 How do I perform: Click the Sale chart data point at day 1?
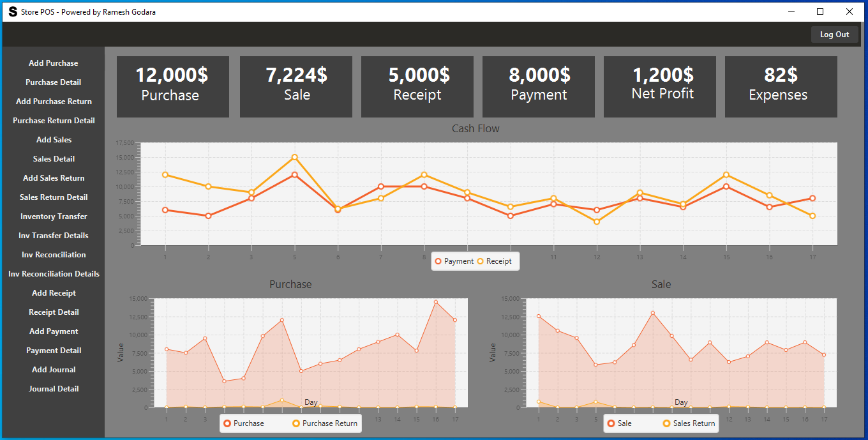pyautogui.click(x=539, y=316)
